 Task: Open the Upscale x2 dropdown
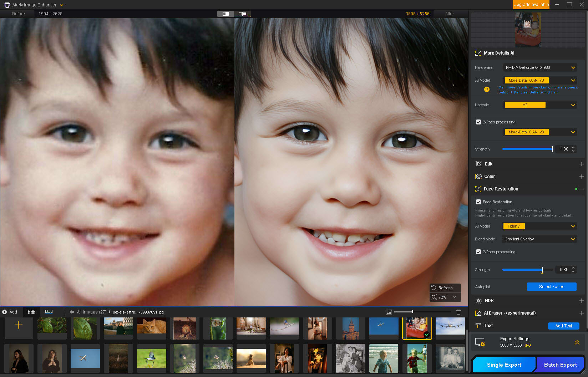click(x=540, y=105)
